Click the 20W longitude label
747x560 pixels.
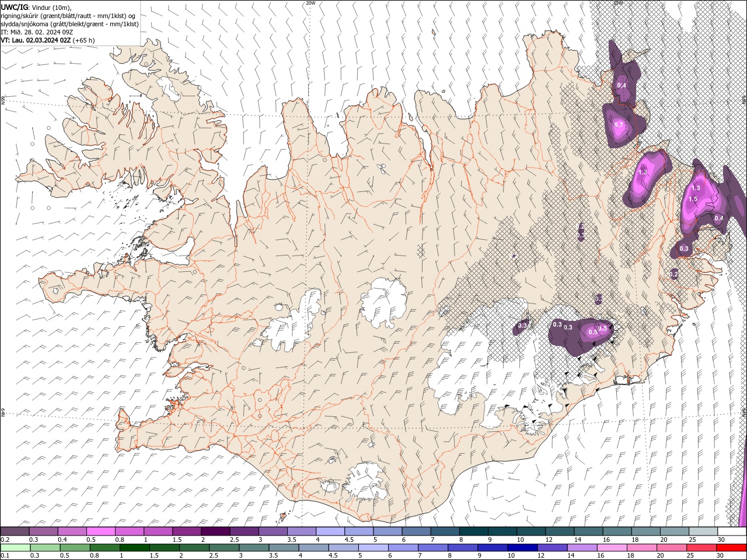(310, 3)
